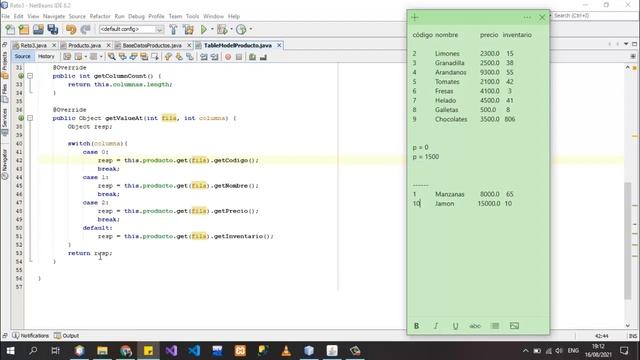This screenshot has height=360, width=640.
Task: Open the default config combo box
Action: point(131,29)
